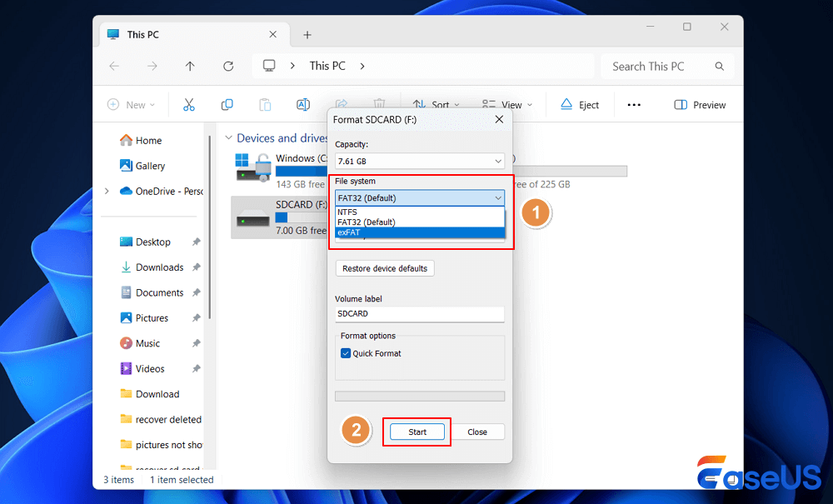This screenshot has width=833, height=504.
Task: Refresh the This PC view
Action: (228, 66)
